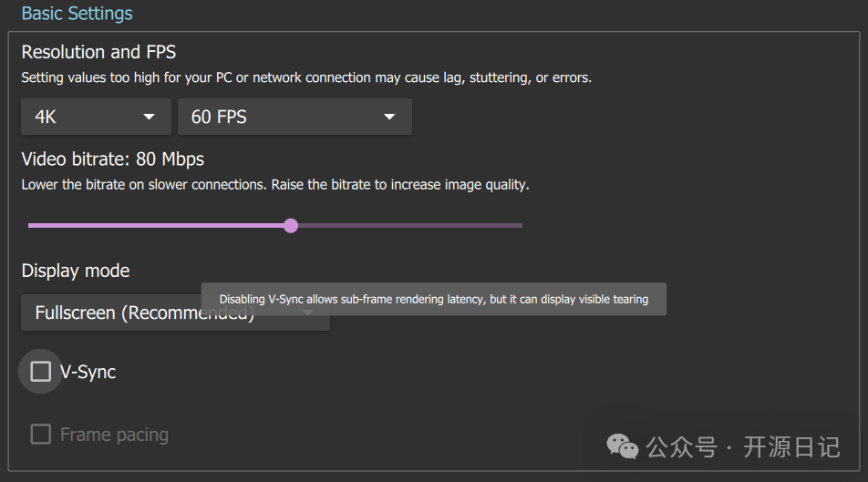The image size is (868, 482).
Task: Click the WeChat logo in the watermark
Action: pyautogui.click(x=624, y=446)
